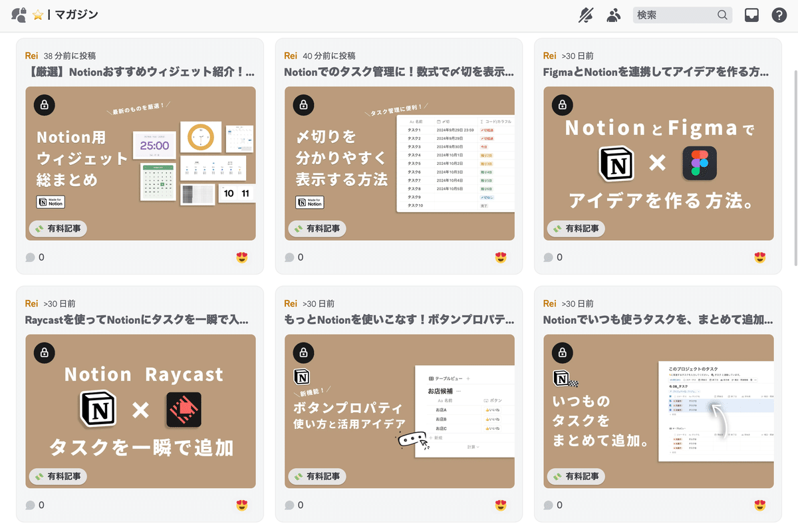Screen dimensions: 798x532
Task: Open the いつものタスクをまとめて追加 thumbnail
Action: 658,412
